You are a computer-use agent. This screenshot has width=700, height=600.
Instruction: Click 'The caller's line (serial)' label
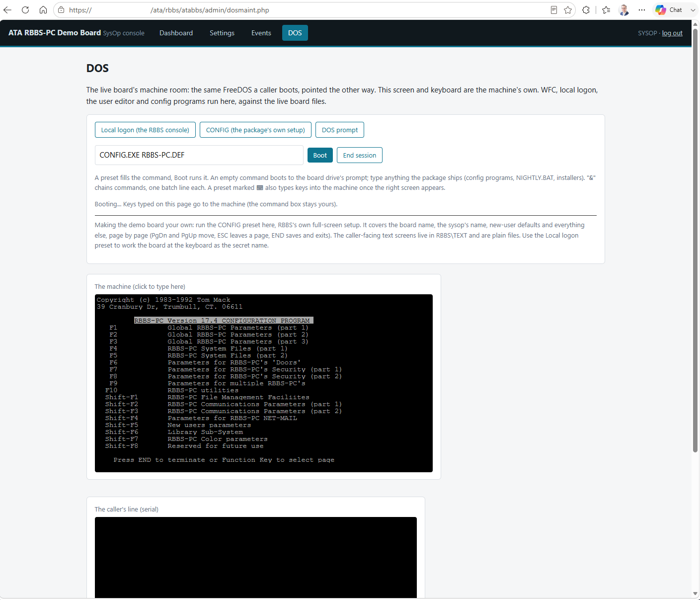click(x=127, y=510)
